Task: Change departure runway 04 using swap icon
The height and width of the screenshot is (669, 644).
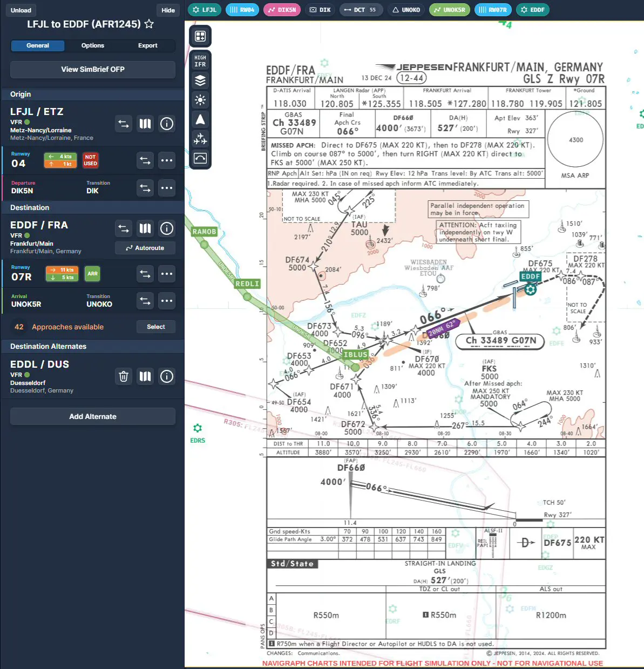Action: click(145, 160)
